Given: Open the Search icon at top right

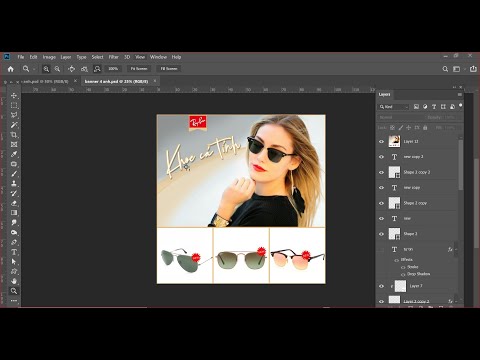Looking at the screenshot, I should [445, 69].
